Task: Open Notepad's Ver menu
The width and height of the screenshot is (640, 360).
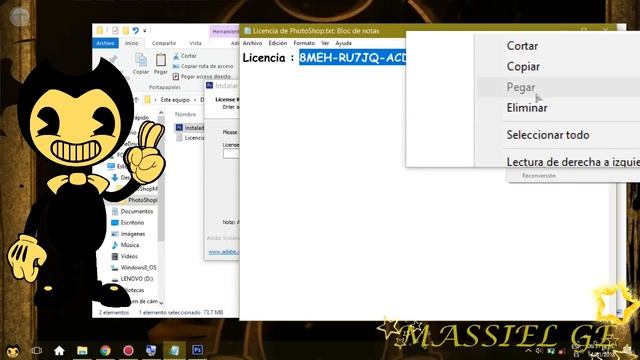Action: (325, 43)
